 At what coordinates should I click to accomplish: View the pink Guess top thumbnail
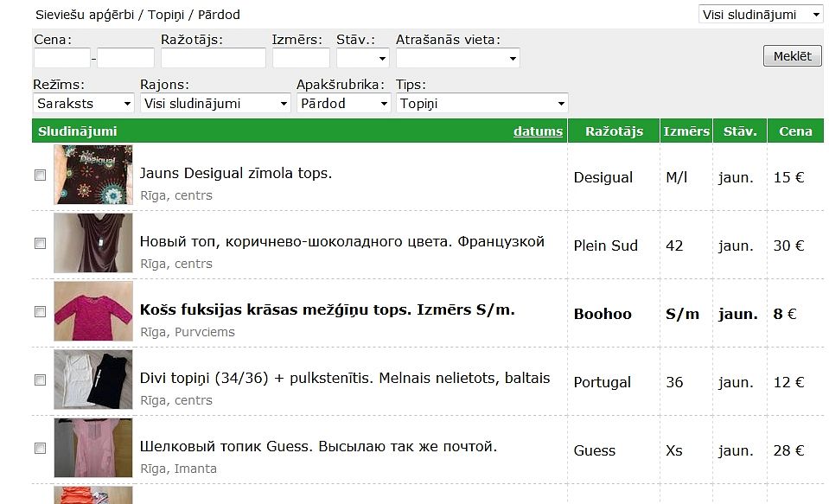point(93,448)
